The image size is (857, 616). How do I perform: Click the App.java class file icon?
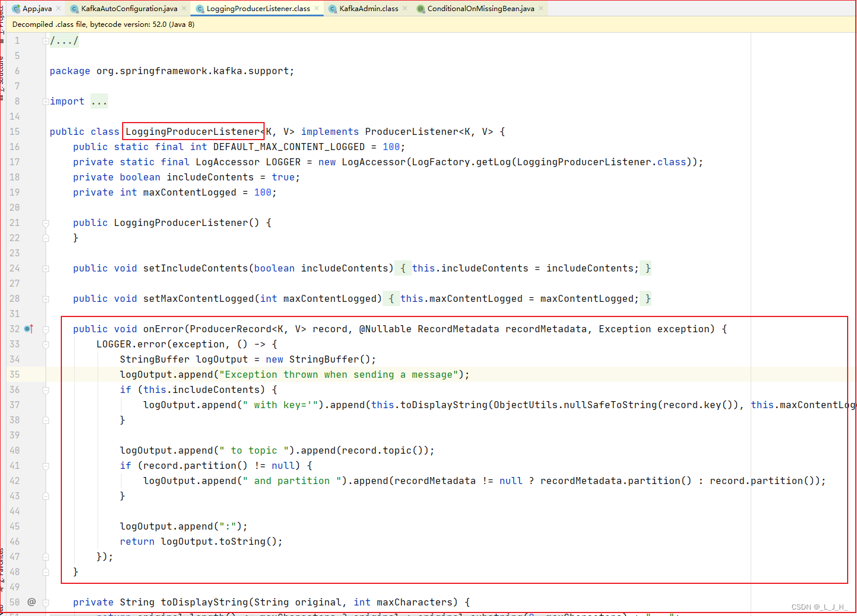click(16, 8)
